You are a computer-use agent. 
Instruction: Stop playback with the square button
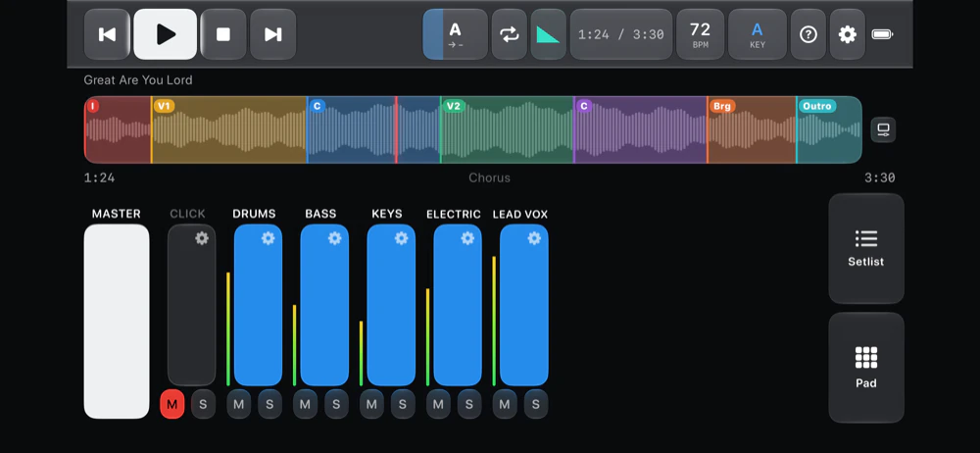[x=223, y=34]
